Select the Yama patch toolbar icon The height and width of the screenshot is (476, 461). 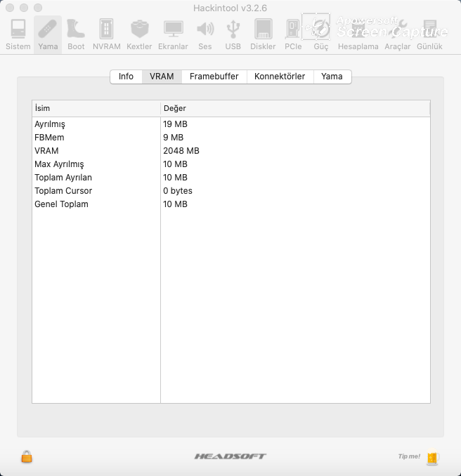pyautogui.click(x=48, y=34)
